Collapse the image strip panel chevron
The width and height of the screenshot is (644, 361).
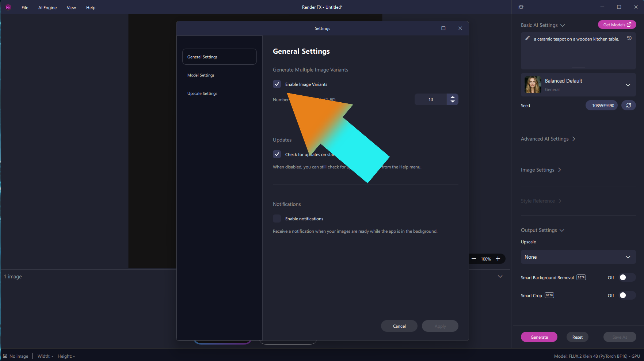500,277
